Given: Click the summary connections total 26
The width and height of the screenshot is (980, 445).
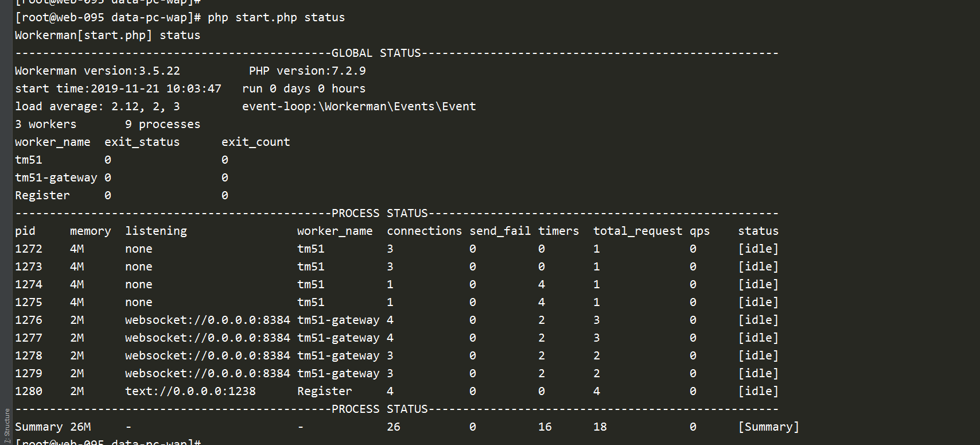Looking at the screenshot, I should 393,427.
